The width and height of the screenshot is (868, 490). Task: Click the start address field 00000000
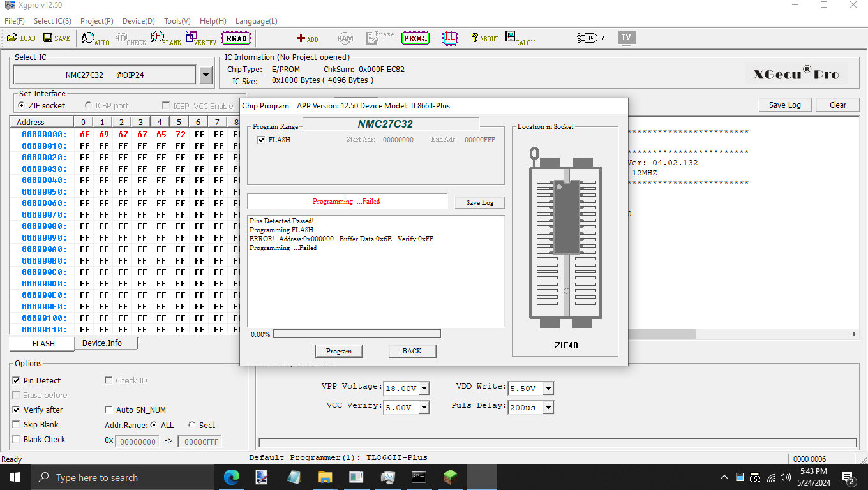coord(137,442)
